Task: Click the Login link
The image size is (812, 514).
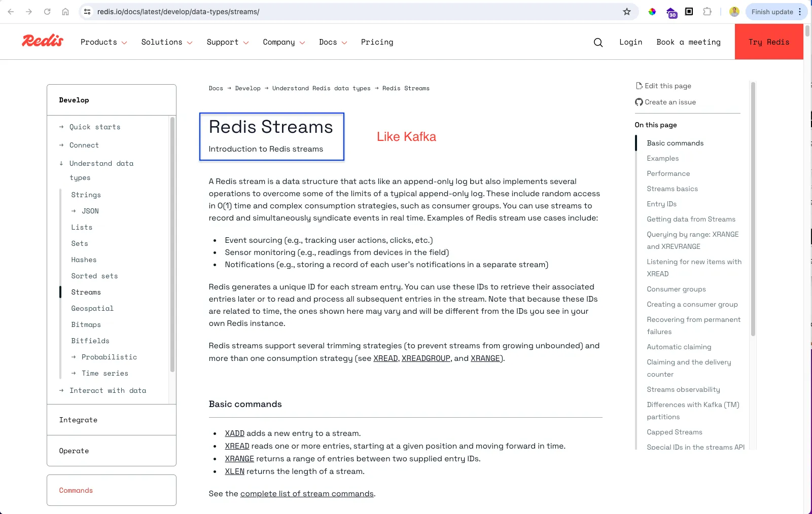Action: point(630,42)
